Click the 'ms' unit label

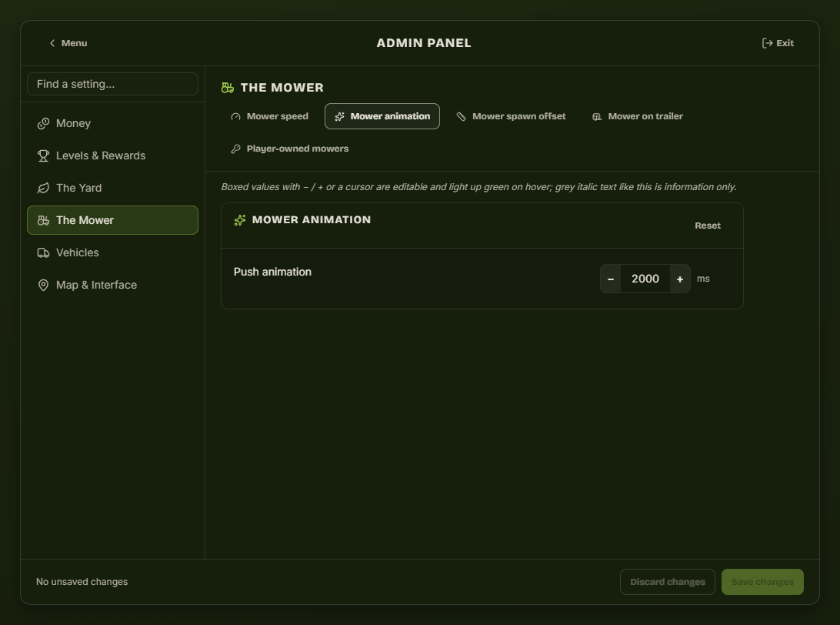click(703, 279)
